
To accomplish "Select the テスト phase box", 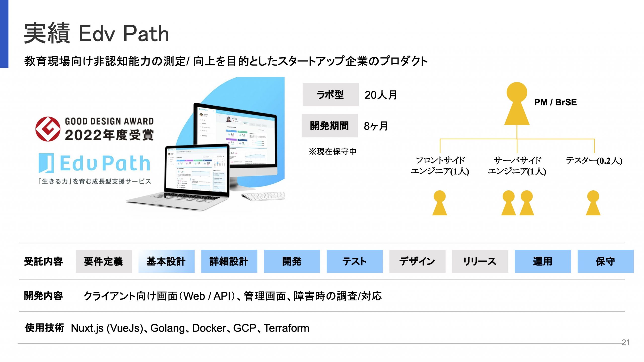I will pyautogui.click(x=355, y=261).
